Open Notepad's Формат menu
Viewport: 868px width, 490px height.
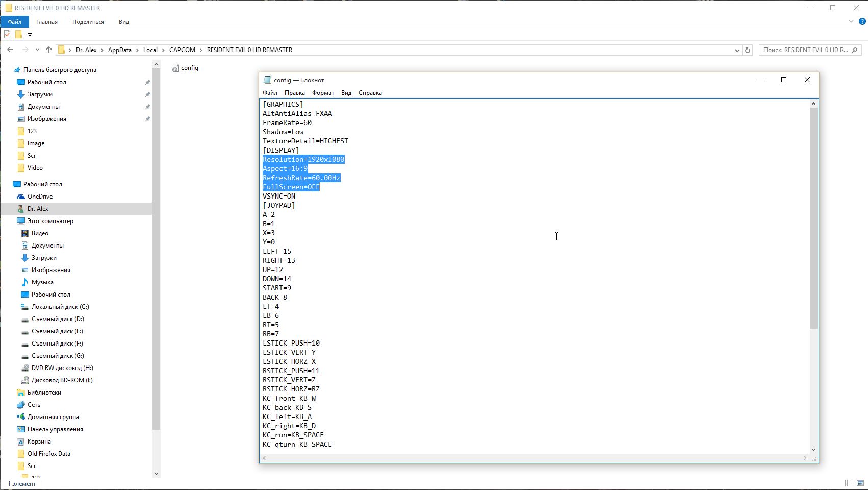pos(323,93)
